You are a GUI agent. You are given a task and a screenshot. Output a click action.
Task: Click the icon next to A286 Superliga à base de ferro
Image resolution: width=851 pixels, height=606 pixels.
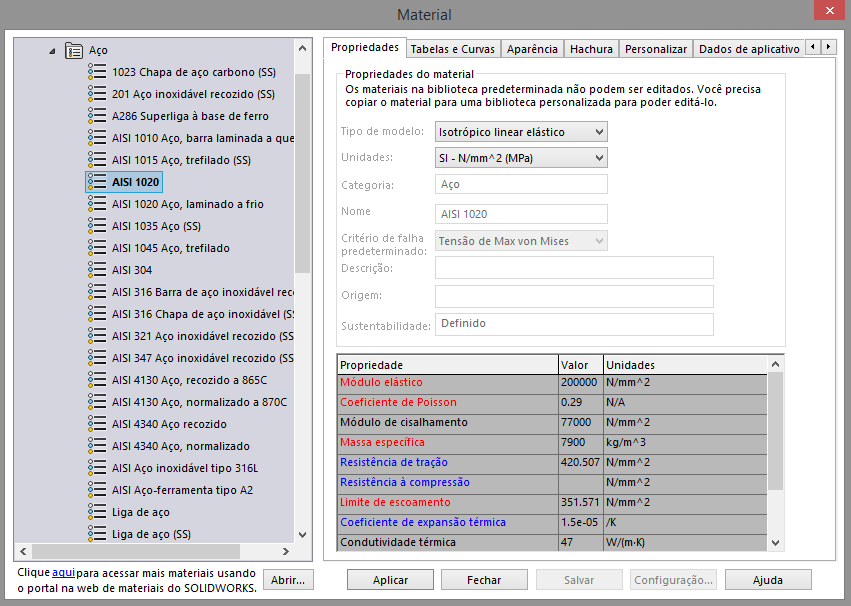click(97, 116)
